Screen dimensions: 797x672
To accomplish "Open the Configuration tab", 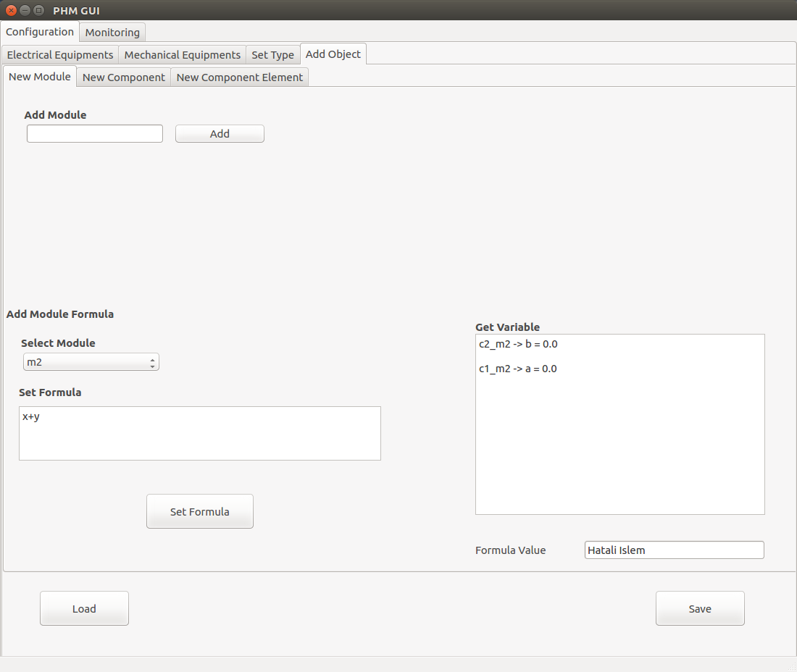I will coord(40,31).
